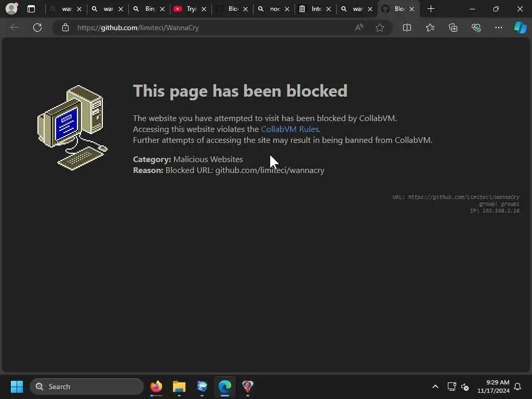Open the Edge profile avatar
This screenshot has height=399, width=532.
(12, 8)
